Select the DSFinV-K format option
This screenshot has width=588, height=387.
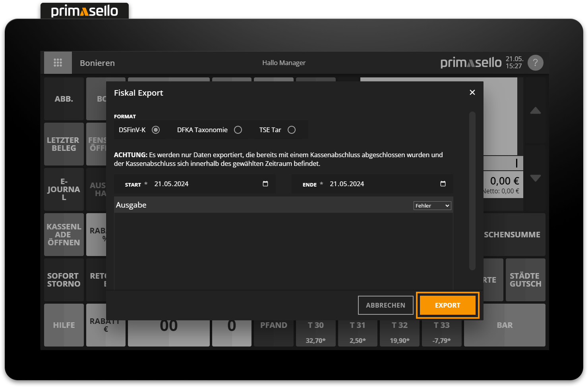click(156, 130)
